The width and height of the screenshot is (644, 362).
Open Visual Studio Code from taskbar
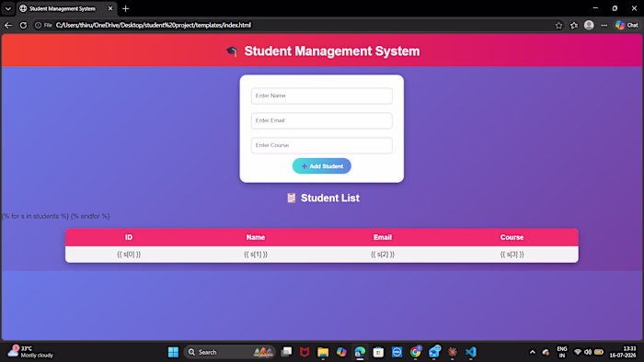pos(471,352)
